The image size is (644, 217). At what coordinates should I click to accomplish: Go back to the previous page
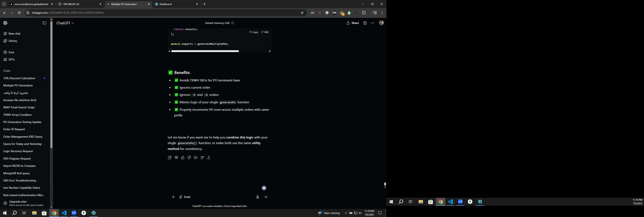[x=4, y=13]
